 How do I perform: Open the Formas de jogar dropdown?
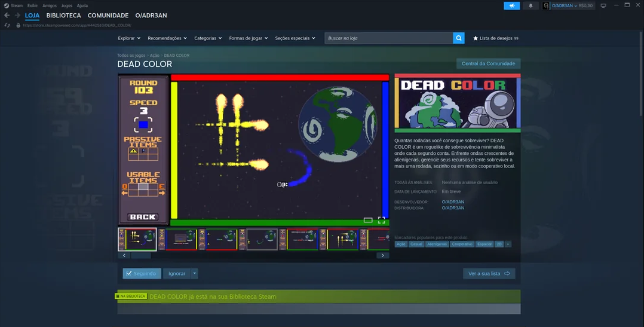tap(249, 38)
